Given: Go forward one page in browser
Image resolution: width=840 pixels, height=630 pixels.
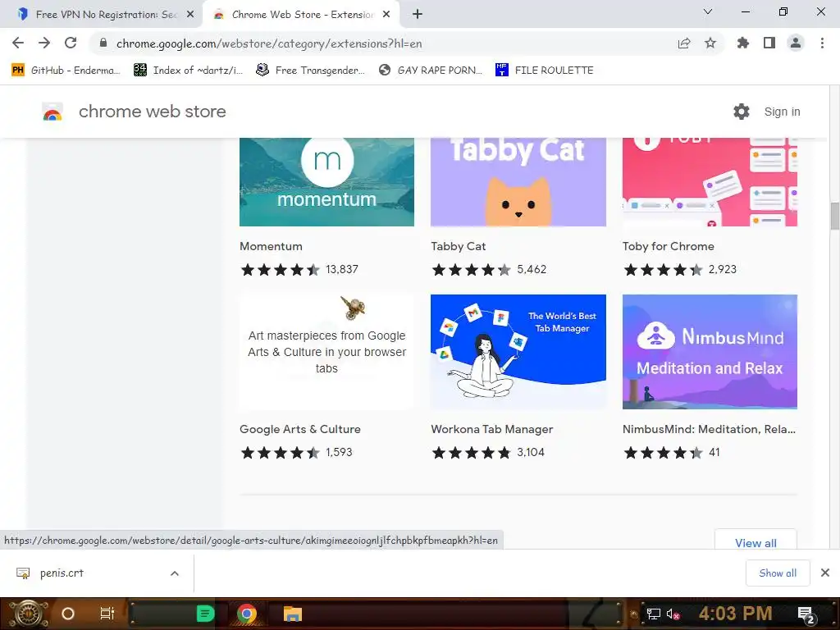Looking at the screenshot, I should pos(44,43).
